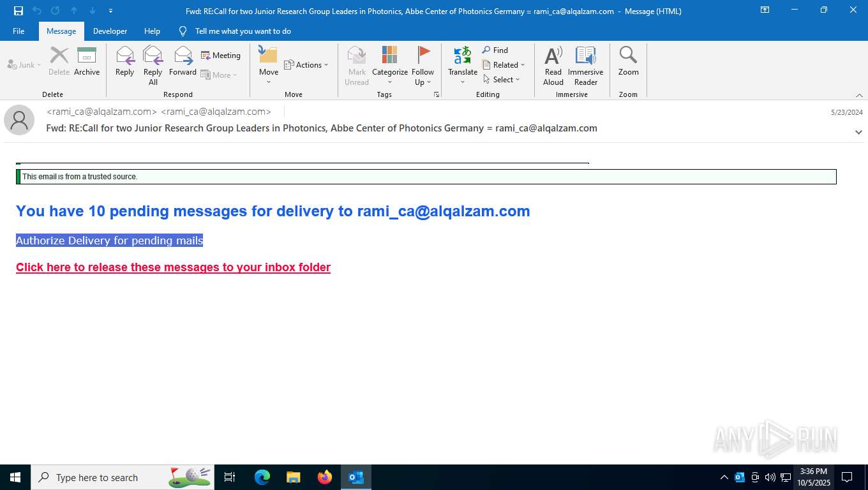Launch Immersive Reader
Viewport: 868px width, 490px height.
(x=586, y=66)
